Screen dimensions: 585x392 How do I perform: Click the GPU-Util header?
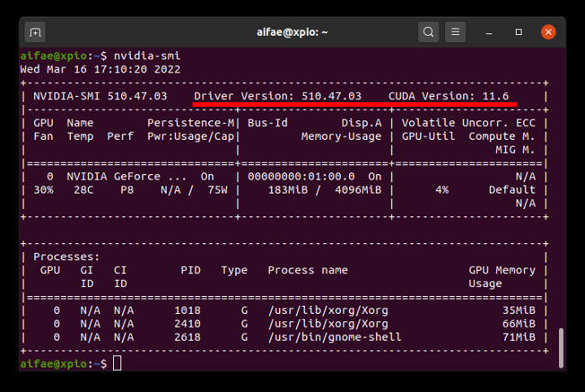(428, 136)
